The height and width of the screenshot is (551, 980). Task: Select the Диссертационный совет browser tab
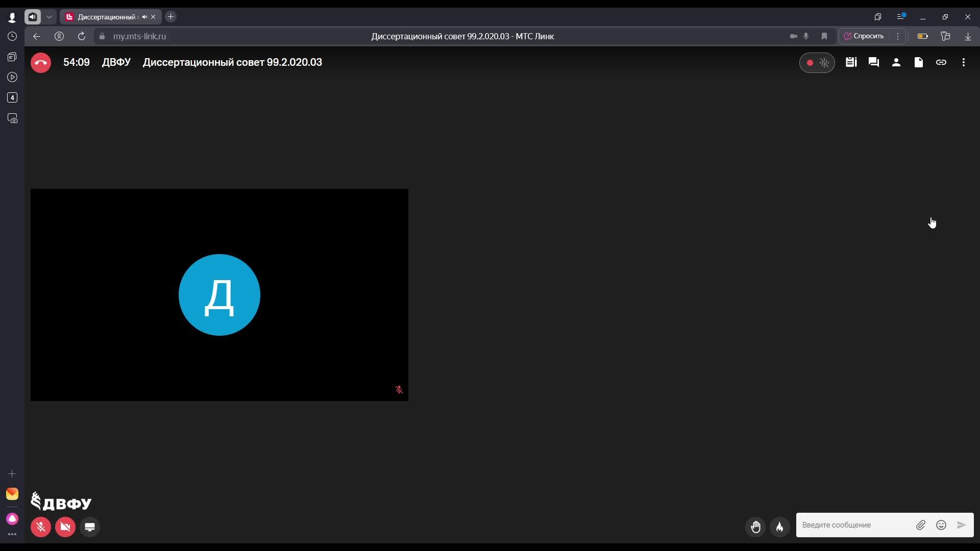coord(107,17)
